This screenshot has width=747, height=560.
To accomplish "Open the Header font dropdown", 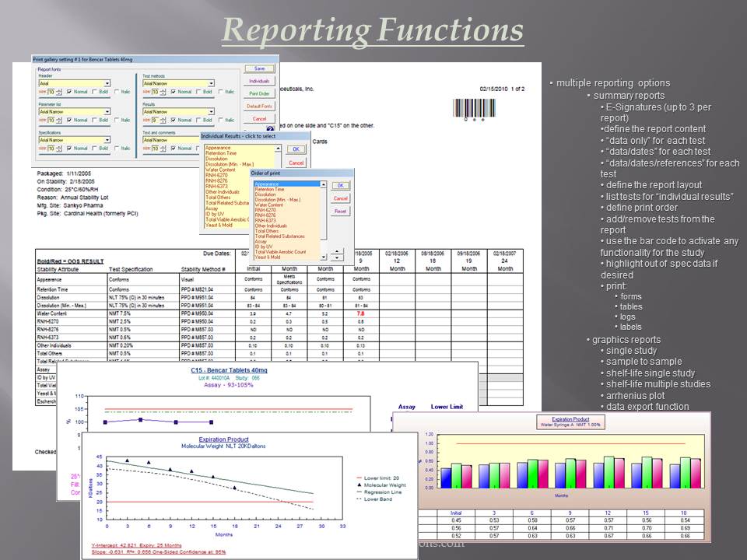I will pyautogui.click(x=107, y=82).
